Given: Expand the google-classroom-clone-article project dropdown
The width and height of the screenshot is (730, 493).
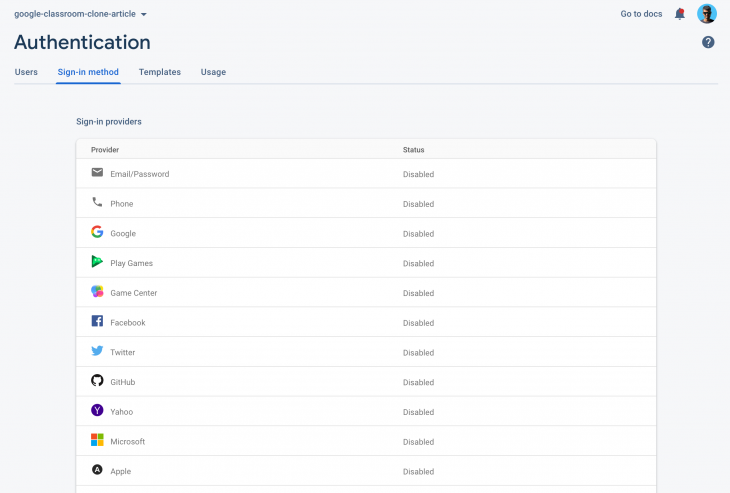Looking at the screenshot, I should 81,14.
